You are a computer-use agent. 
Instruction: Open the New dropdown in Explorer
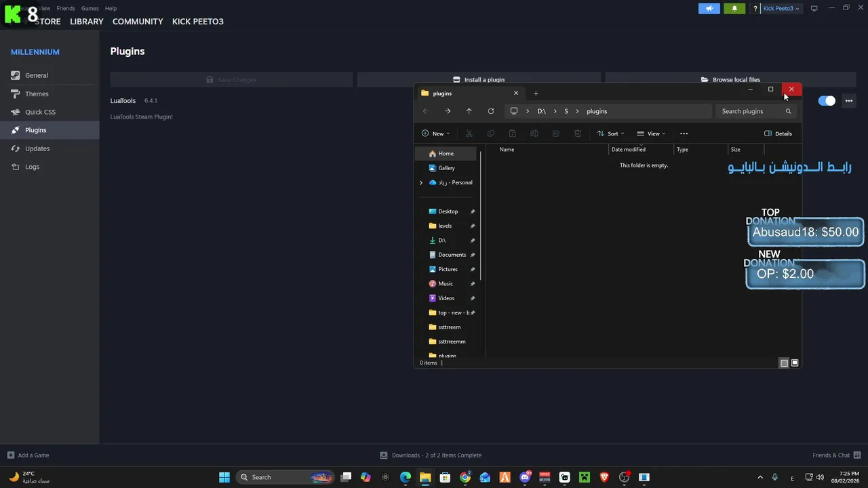435,134
